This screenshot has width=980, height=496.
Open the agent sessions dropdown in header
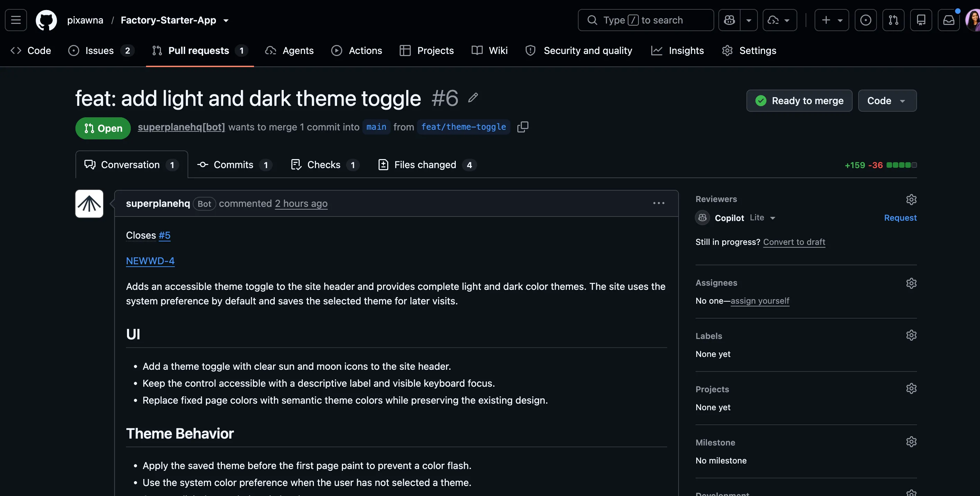coord(780,20)
